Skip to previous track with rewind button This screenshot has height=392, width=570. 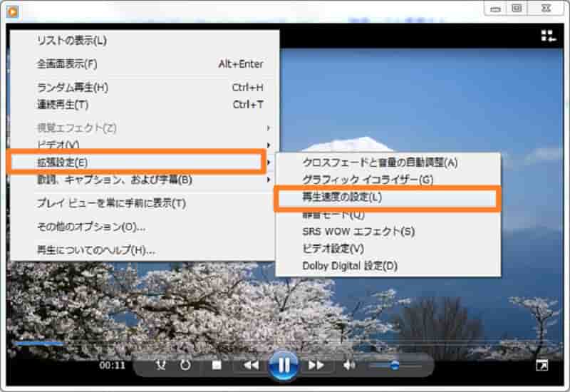point(252,365)
